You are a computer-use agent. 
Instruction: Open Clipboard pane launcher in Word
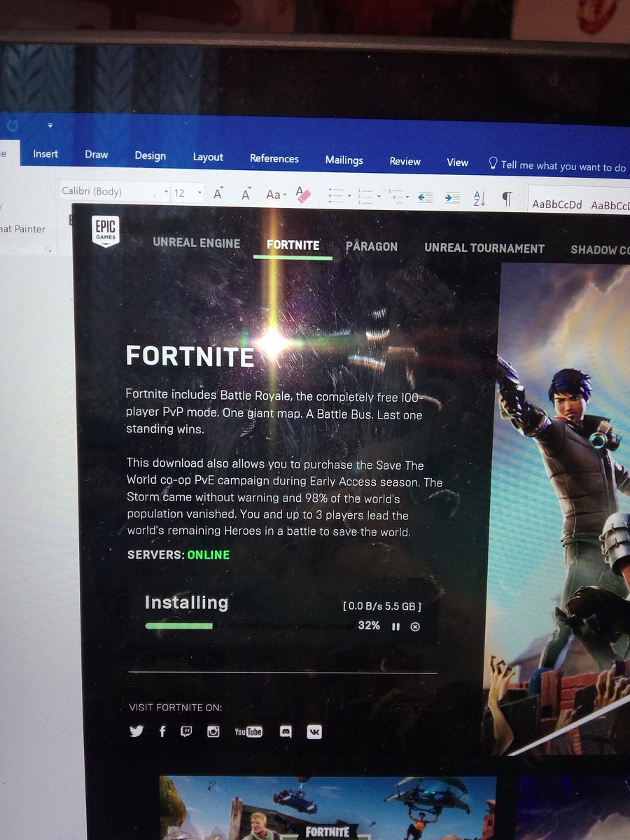coord(48,249)
